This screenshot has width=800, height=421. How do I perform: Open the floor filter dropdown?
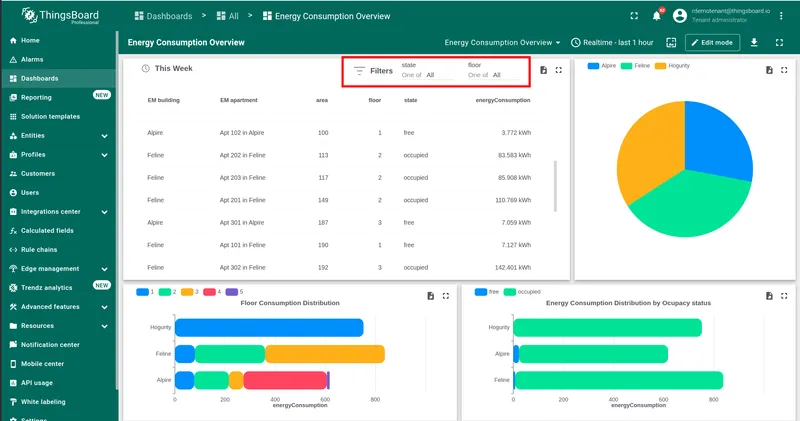click(x=493, y=75)
